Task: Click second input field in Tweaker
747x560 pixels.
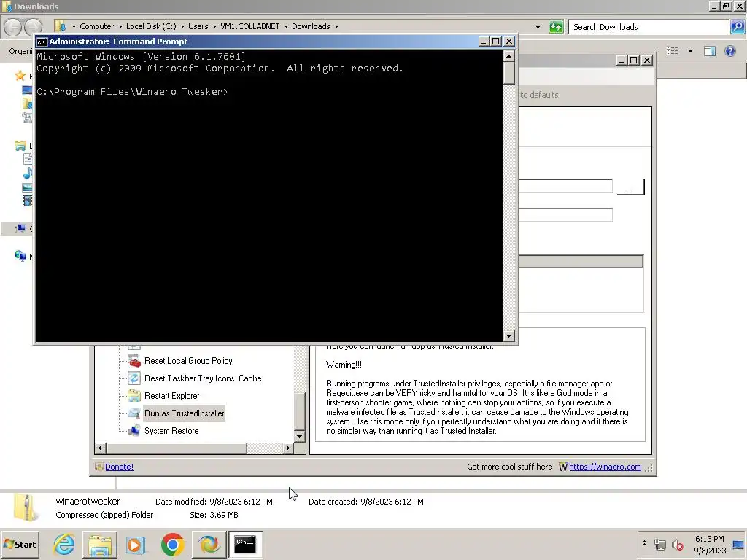Action: click(565, 215)
